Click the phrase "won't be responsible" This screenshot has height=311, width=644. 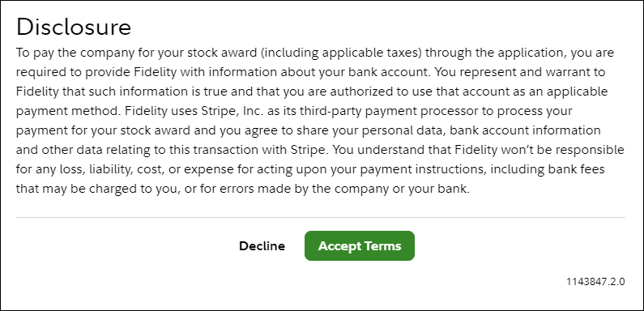563,151
